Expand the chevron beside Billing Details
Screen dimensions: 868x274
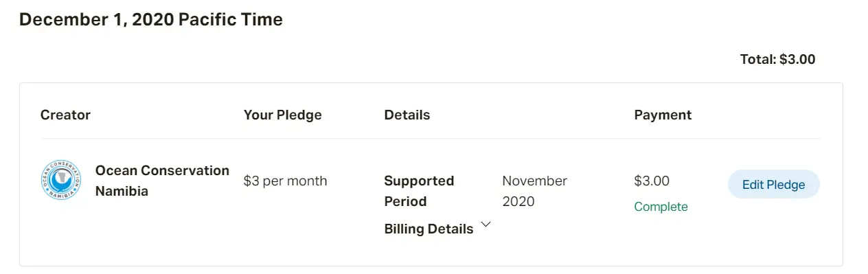click(486, 225)
